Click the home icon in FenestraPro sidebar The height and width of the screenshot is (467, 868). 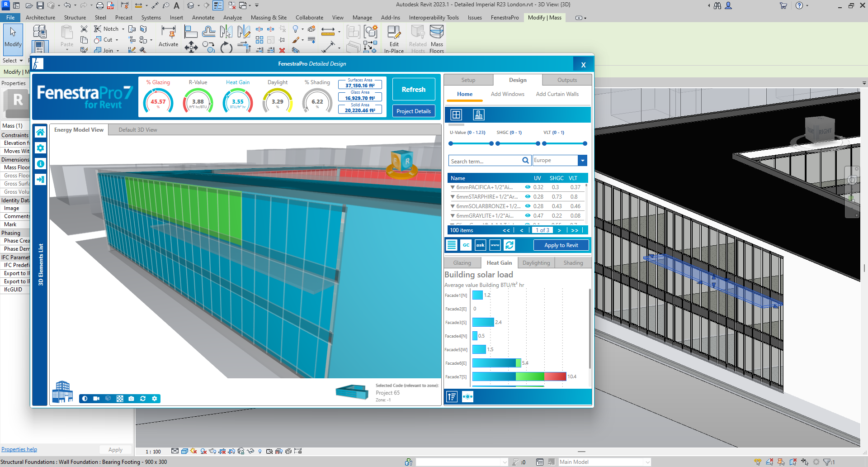40,132
